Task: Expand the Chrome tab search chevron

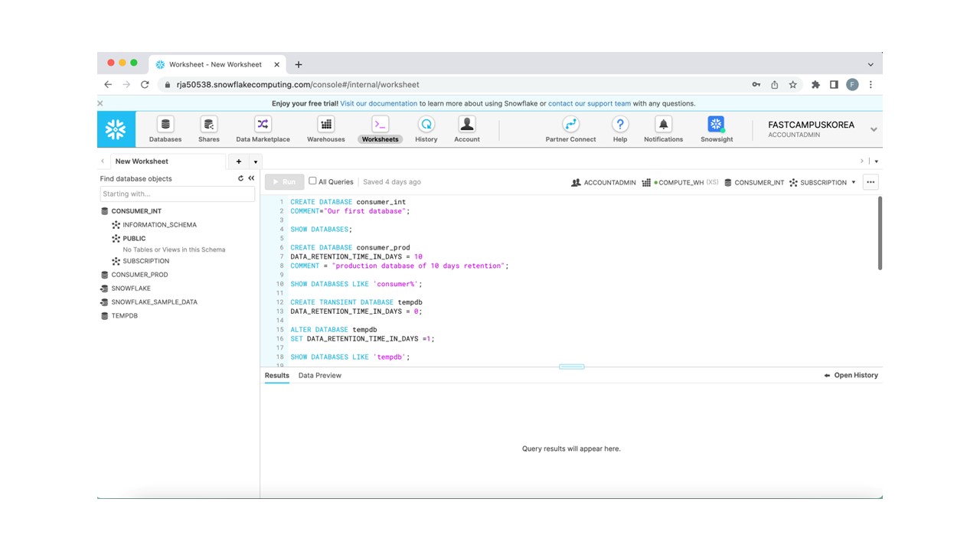Action: pos(871,65)
